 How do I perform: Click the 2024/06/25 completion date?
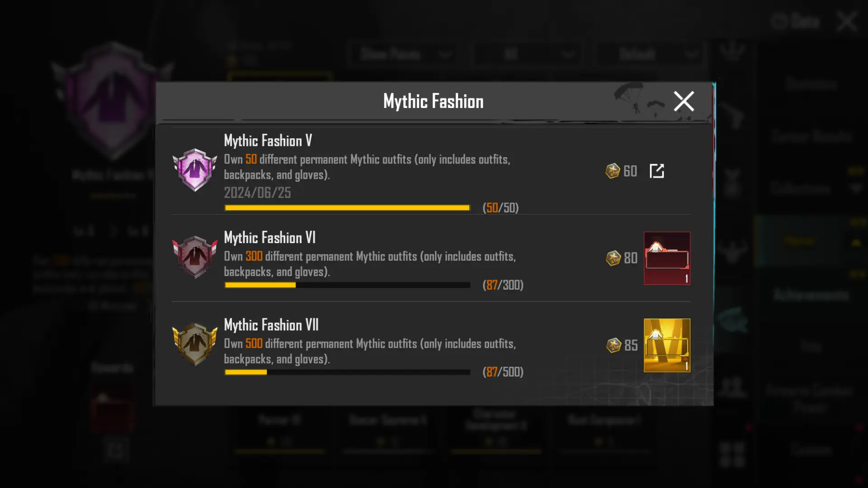257,193
